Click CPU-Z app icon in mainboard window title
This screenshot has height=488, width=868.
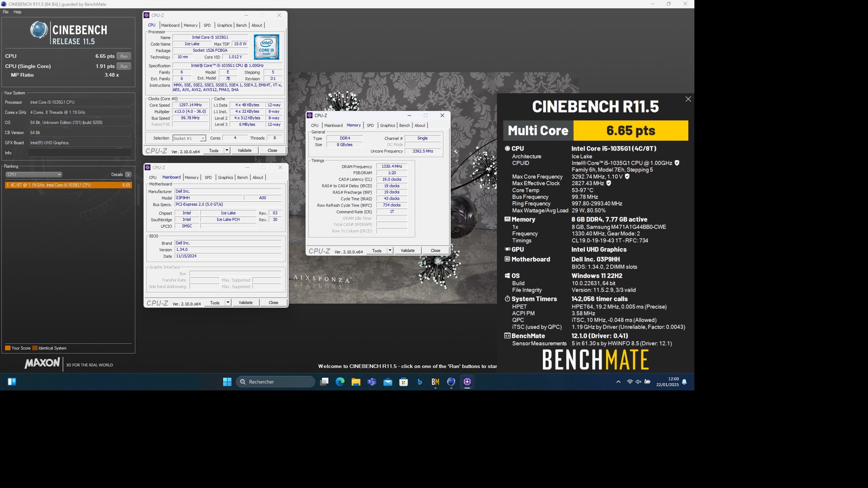point(148,167)
